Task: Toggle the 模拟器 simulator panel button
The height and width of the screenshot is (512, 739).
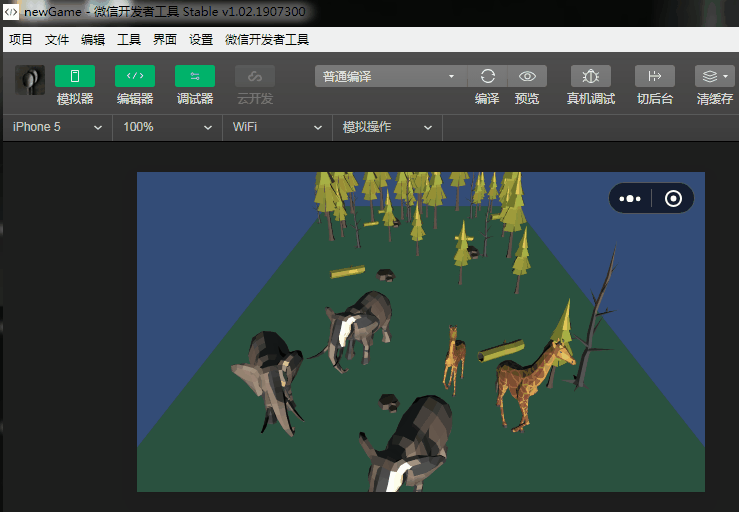Action: click(74, 76)
